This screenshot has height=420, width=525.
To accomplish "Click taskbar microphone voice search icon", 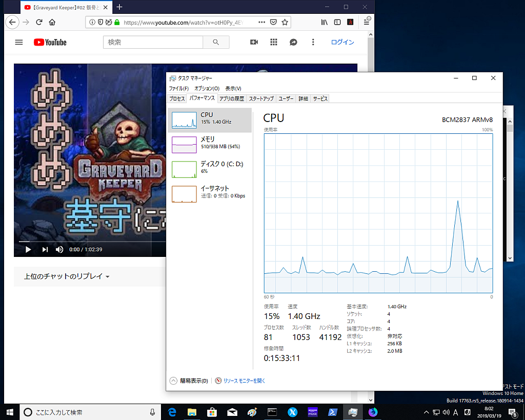I will [152, 412].
